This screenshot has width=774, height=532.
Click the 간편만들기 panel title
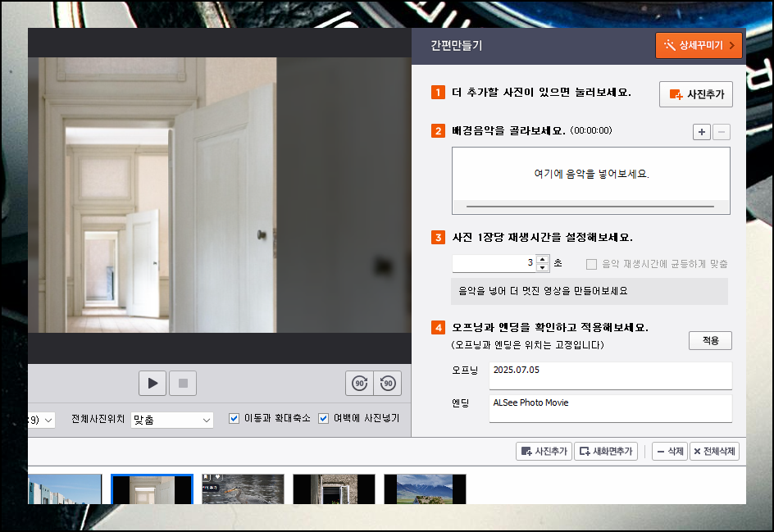coord(456,45)
